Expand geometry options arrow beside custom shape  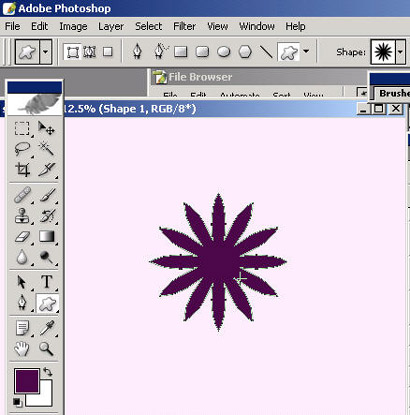coord(306,51)
